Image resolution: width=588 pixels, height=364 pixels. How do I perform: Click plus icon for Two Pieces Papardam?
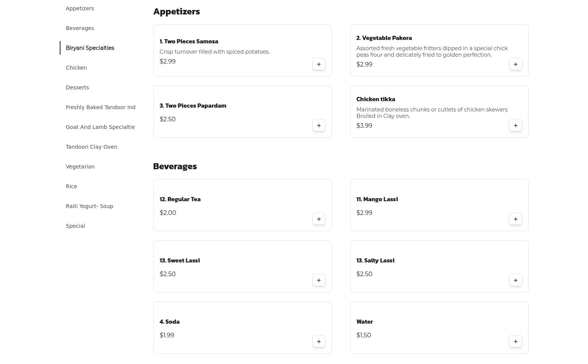pos(319,126)
